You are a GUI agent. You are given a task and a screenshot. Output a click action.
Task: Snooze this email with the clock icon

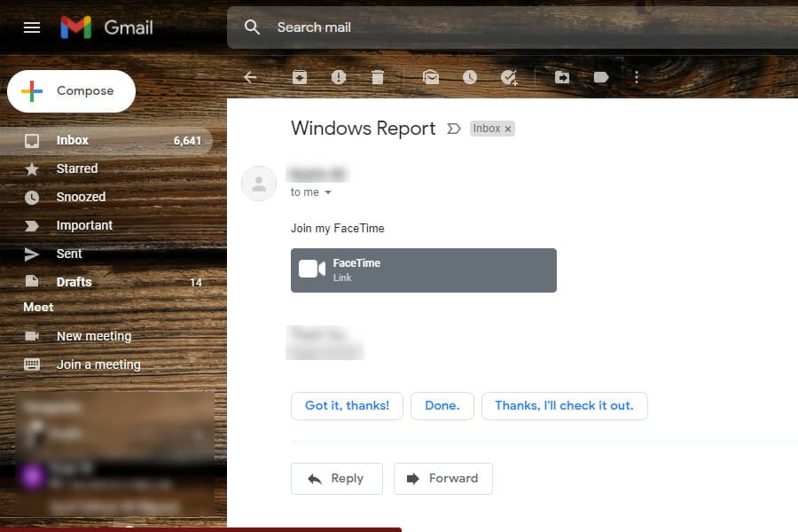[x=470, y=77]
